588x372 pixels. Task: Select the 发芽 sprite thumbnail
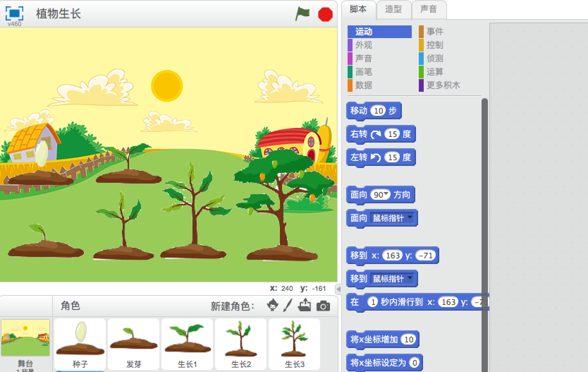point(134,343)
